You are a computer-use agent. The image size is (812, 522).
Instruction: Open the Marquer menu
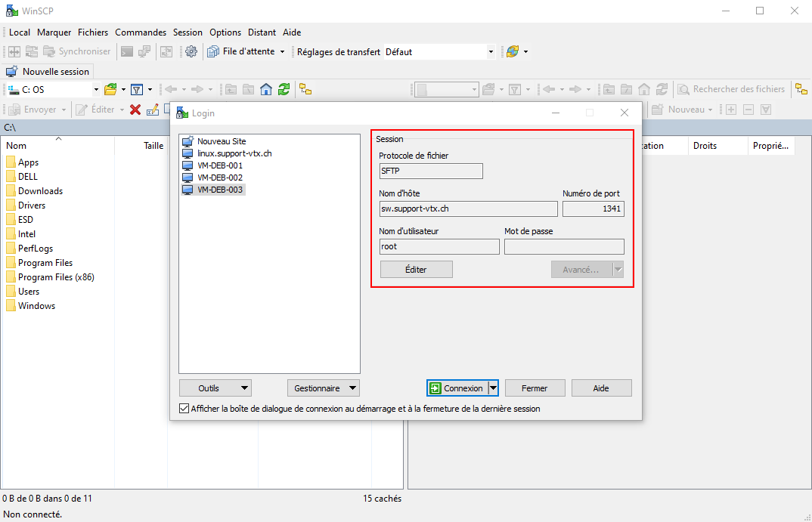pyautogui.click(x=54, y=32)
